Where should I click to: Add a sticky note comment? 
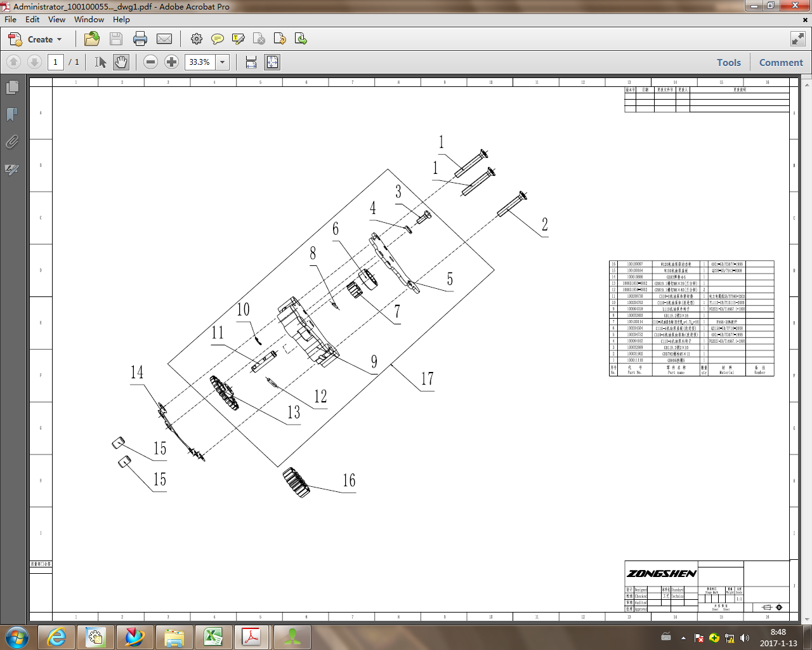pyautogui.click(x=217, y=39)
